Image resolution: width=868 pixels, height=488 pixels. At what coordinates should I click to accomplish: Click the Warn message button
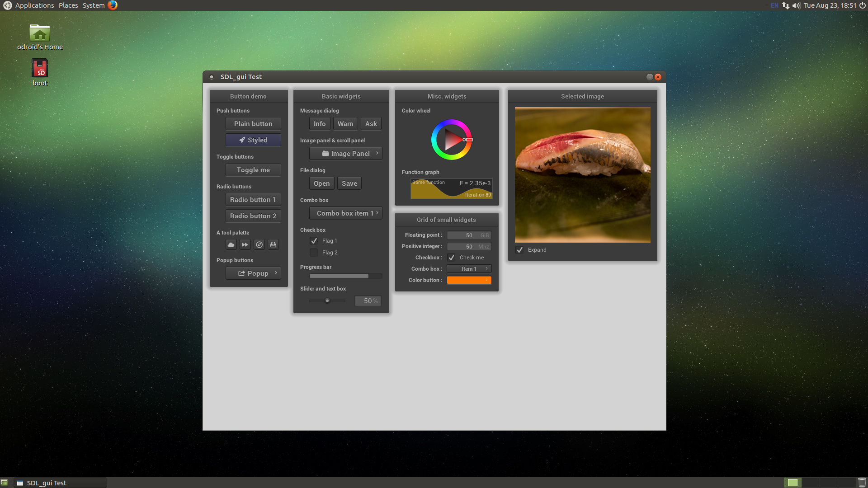point(345,124)
